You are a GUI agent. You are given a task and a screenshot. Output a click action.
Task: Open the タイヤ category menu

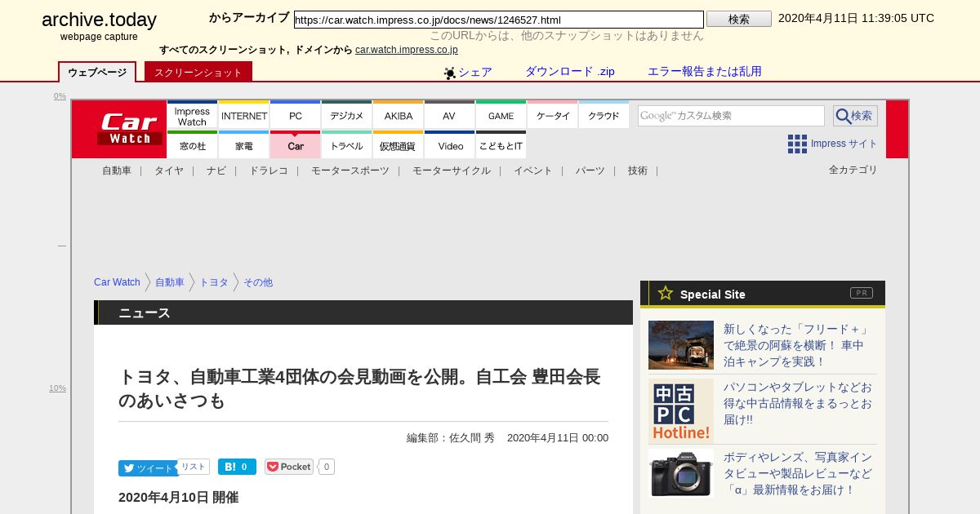click(x=169, y=171)
